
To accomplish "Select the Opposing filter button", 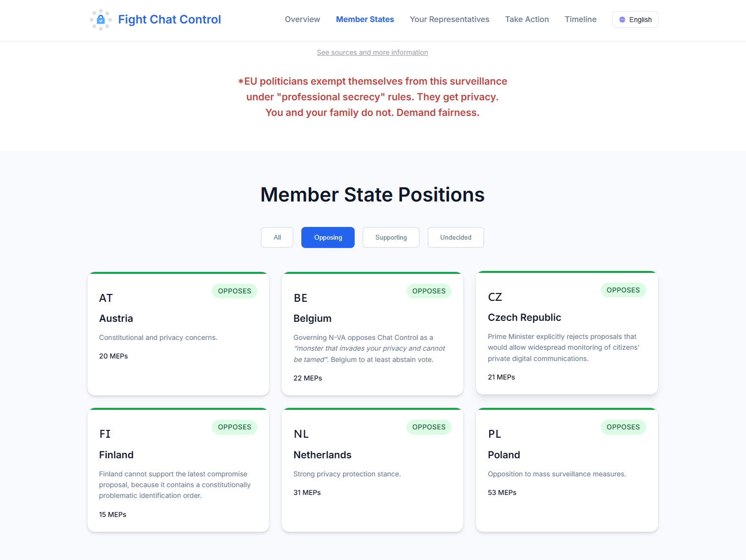I will tap(328, 238).
